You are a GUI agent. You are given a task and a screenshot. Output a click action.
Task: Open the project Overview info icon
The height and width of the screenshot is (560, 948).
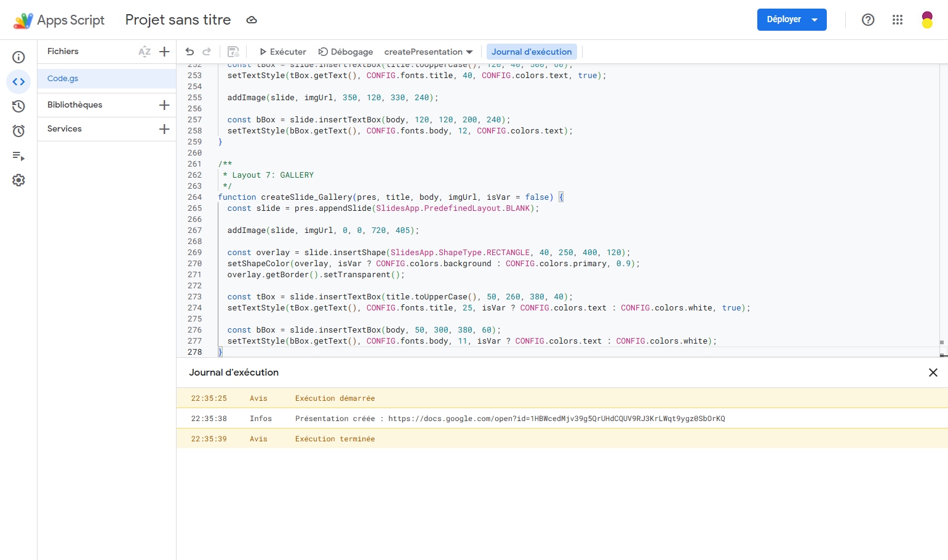click(x=18, y=57)
